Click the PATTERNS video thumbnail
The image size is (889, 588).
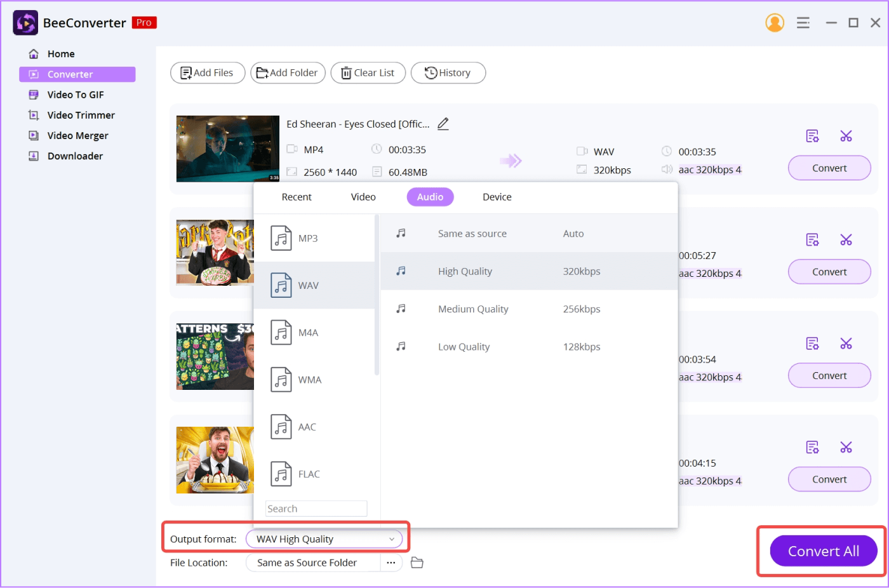[215, 356]
